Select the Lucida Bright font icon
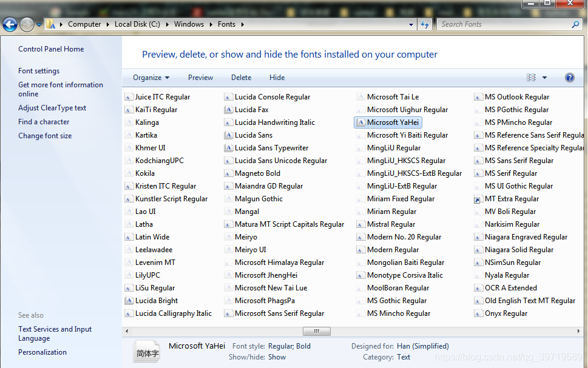588x368 pixels. pyautogui.click(x=129, y=301)
